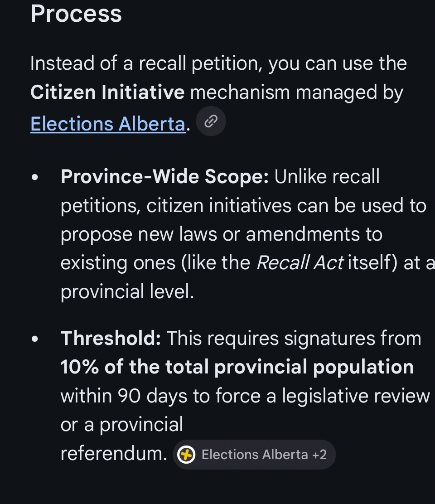The width and height of the screenshot is (435, 504).
Task: Click the "within 90 days" phrase
Action: pyautogui.click(x=124, y=396)
